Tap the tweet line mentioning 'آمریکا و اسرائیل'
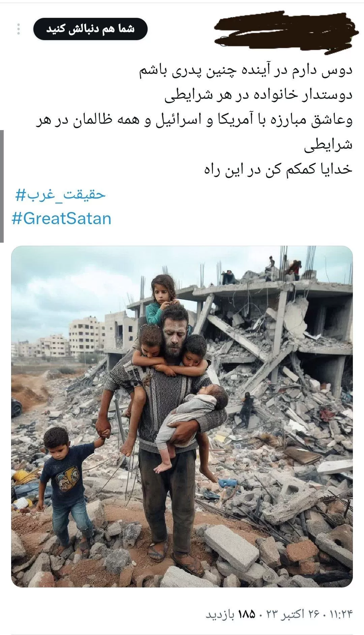This screenshot has height=635, width=364. point(194,121)
